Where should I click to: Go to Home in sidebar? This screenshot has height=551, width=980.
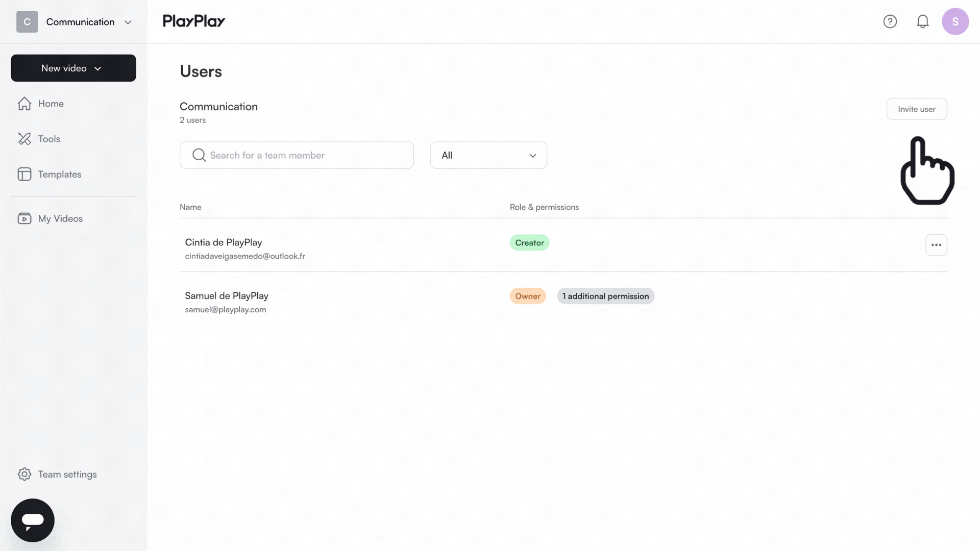[x=51, y=104]
